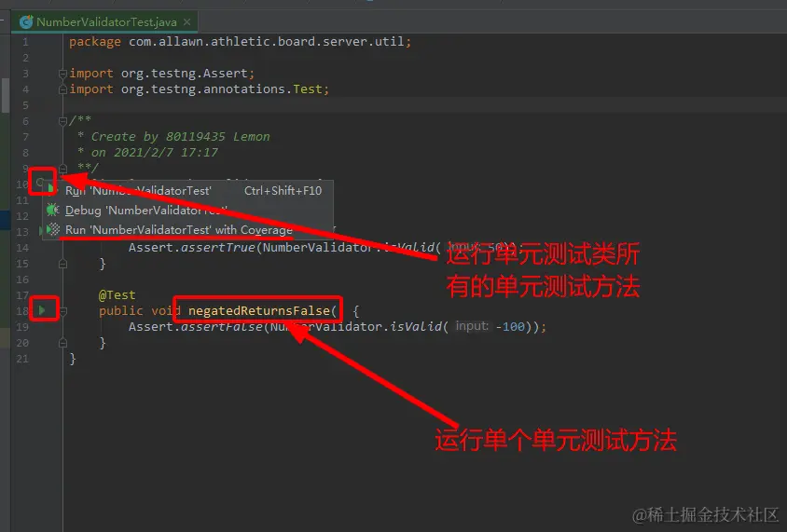Select the NumberValidatorTest.java editor tab
This screenshot has height=532, width=787.
pyautogui.click(x=104, y=22)
